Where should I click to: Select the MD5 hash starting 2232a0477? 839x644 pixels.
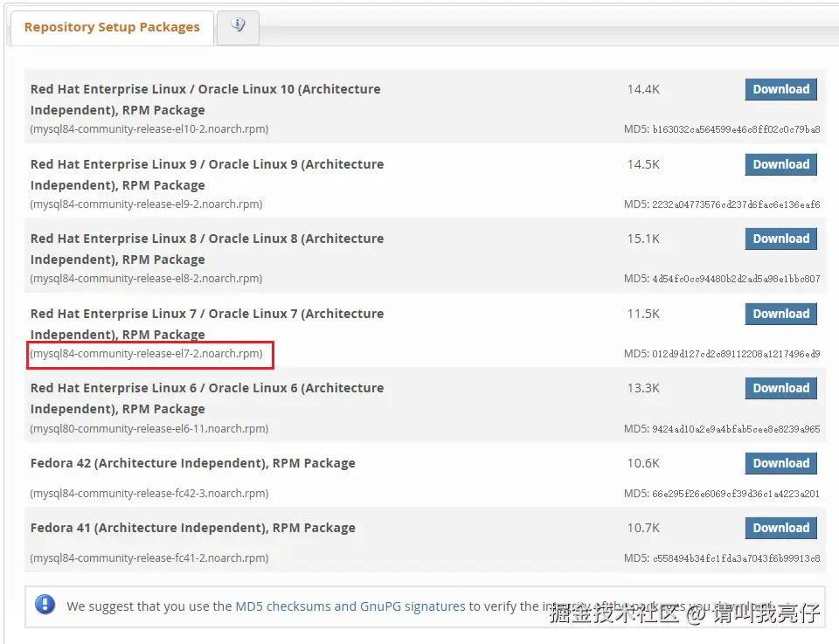click(736, 204)
